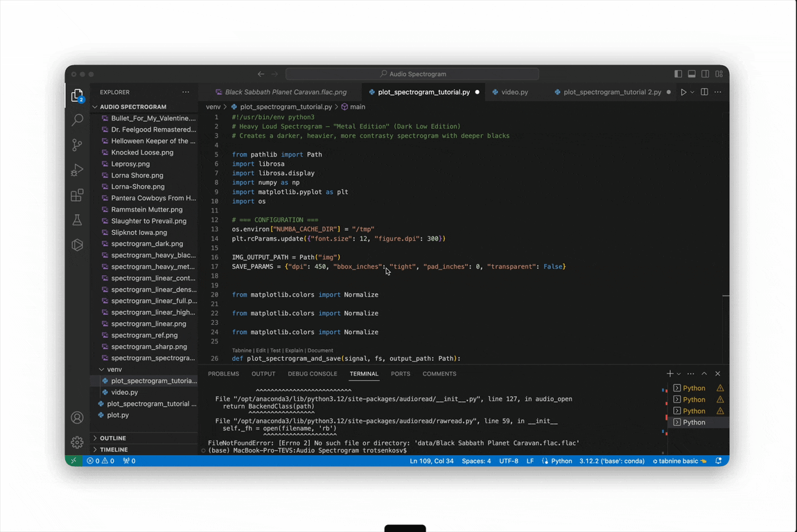Open the Testing flask icon view
This screenshot has height=532, width=797.
(x=77, y=220)
